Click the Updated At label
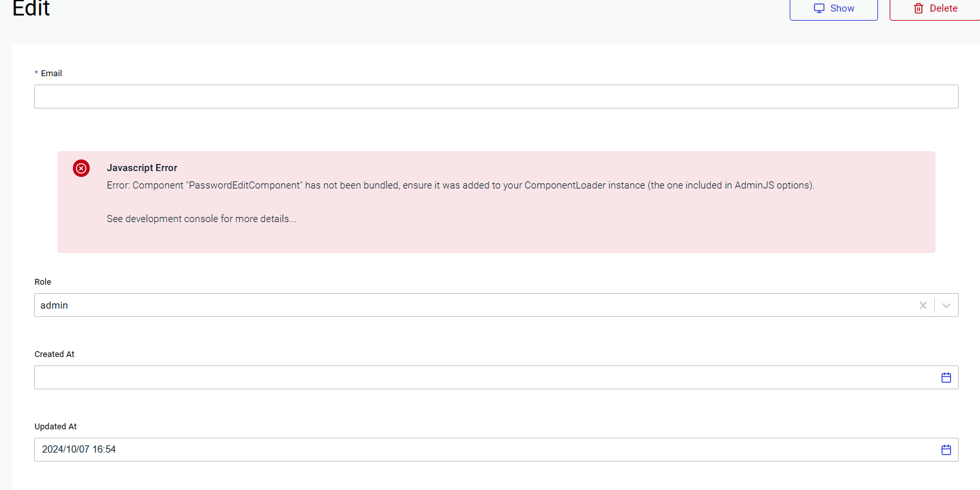 click(x=55, y=427)
